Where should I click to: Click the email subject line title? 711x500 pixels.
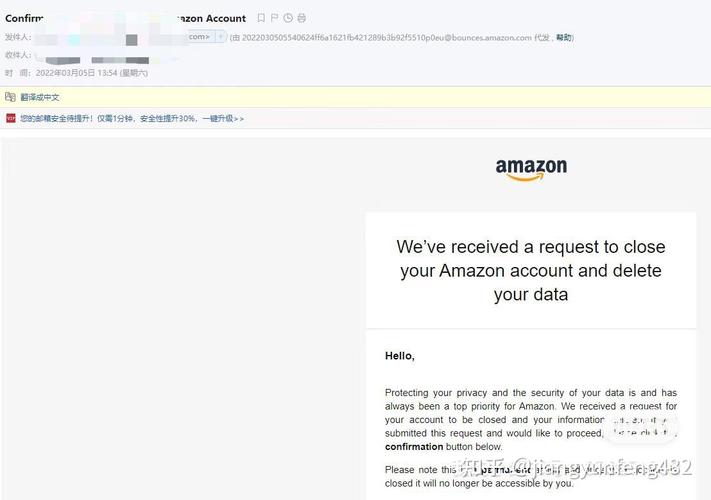pyautogui.click(x=125, y=18)
